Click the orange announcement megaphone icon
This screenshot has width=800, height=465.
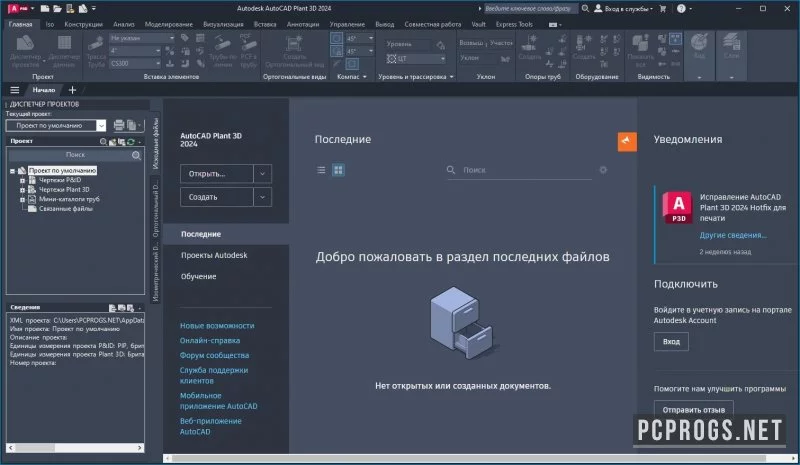(627, 141)
